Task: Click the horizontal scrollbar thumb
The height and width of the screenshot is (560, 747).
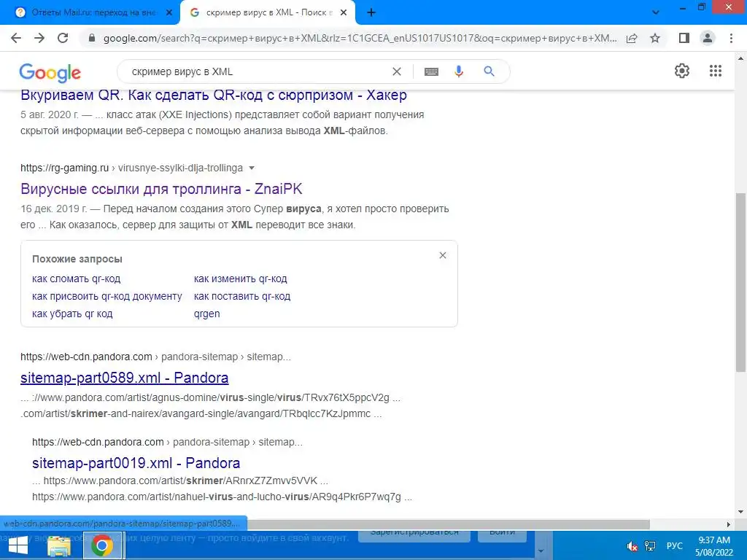Action: [x=448, y=524]
